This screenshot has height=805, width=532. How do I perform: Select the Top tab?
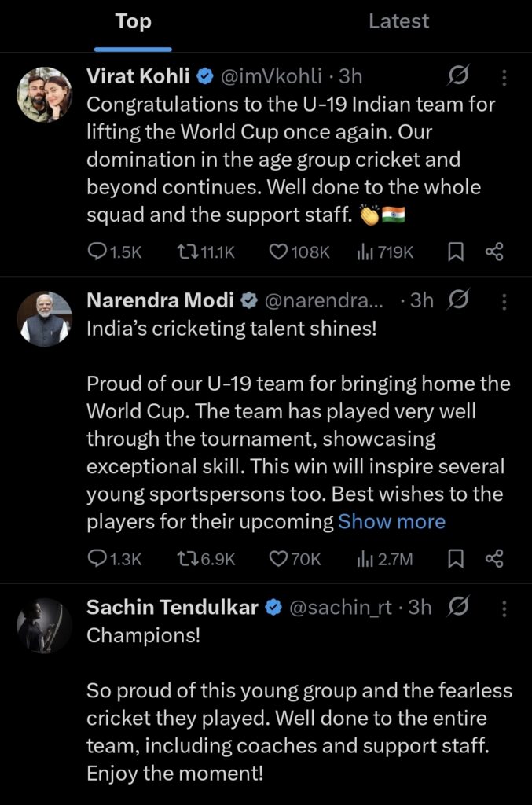click(133, 22)
